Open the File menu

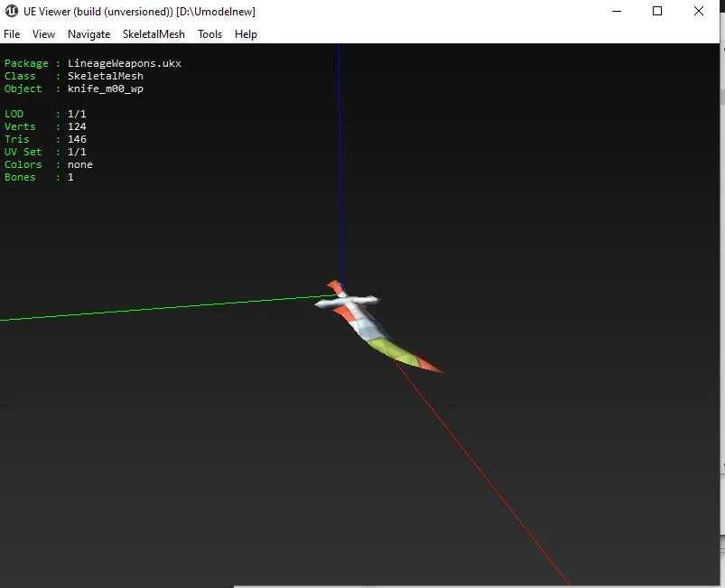tap(12, 34)
